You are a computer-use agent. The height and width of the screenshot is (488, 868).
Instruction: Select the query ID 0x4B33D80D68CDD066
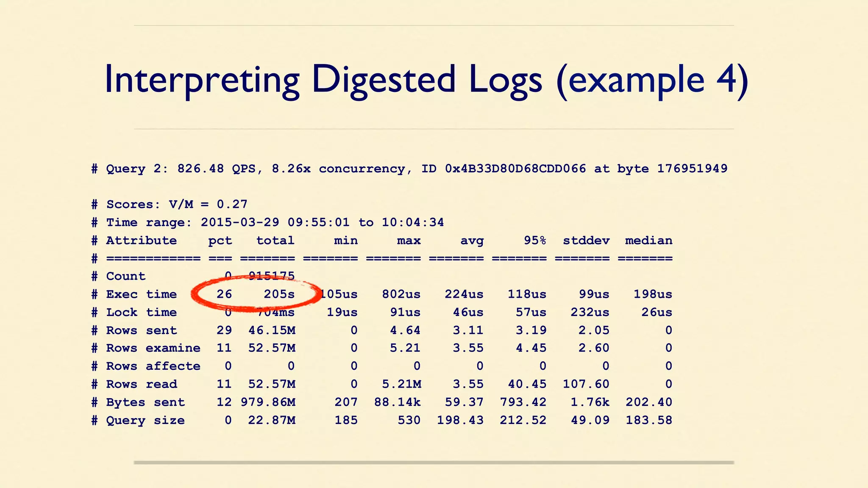(515, 169)
